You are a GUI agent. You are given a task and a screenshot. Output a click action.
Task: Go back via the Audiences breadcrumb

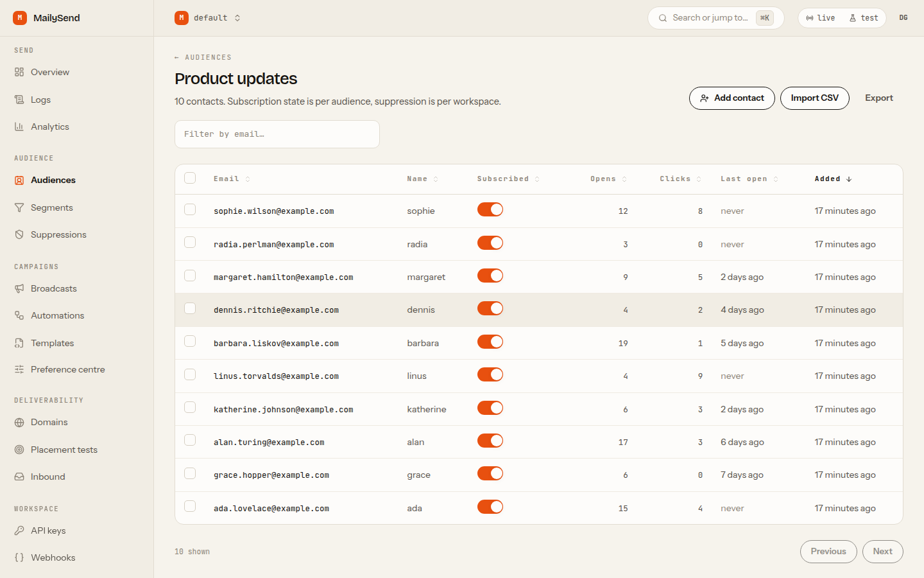click(x=203, y=57)
